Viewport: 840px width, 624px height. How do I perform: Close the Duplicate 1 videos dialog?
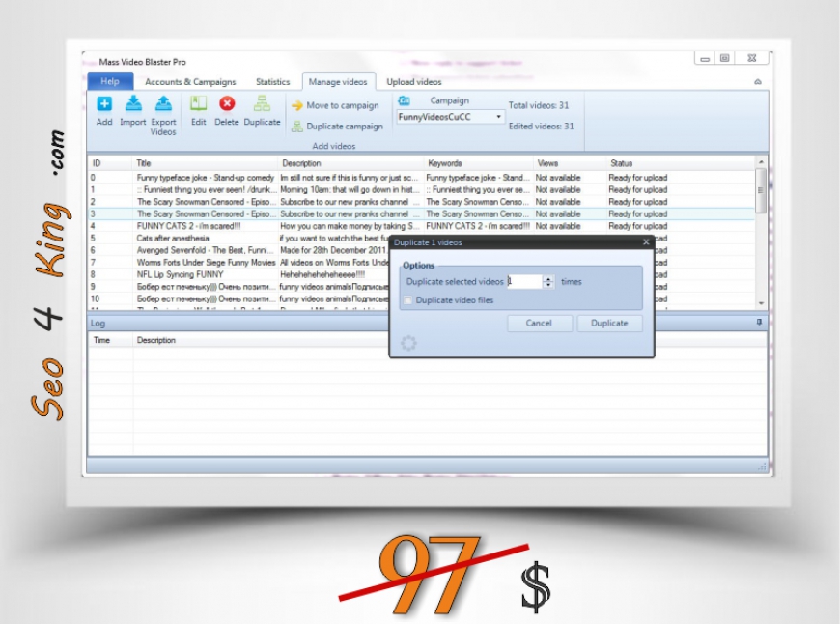click(x=646, y=242)
